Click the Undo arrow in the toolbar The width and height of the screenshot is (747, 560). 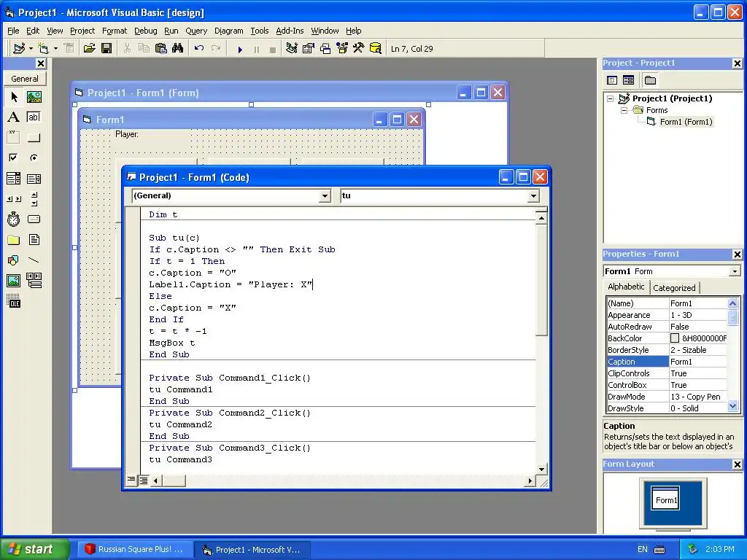click(x=199, y=49)
